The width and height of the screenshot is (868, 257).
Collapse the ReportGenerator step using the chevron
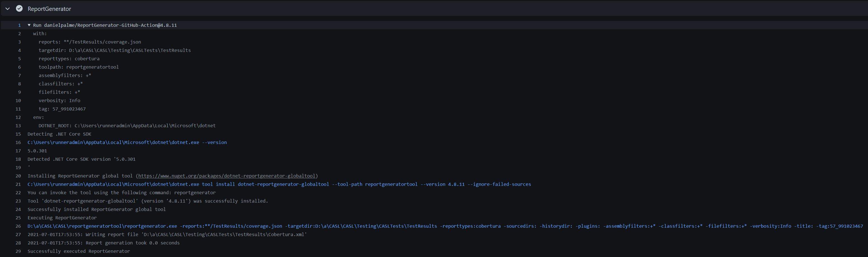(x=7, y=8)
